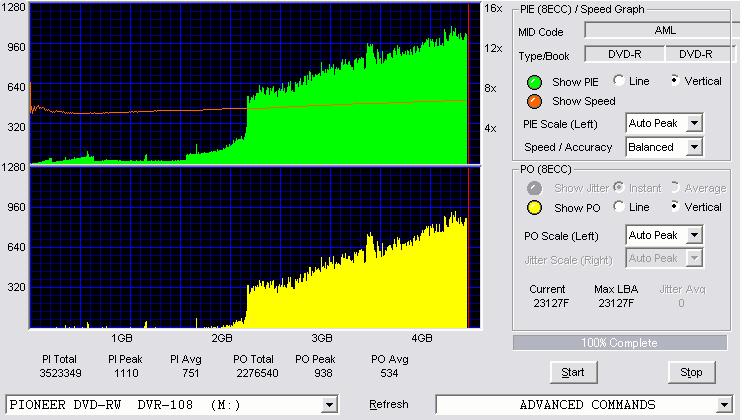Click the 4x speed axis label

tap(490, 129)
